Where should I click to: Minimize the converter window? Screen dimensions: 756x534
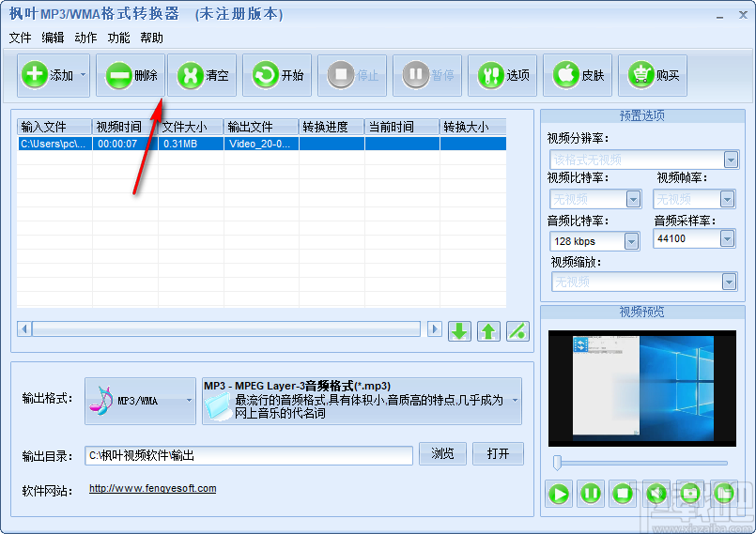pos(719,16)
